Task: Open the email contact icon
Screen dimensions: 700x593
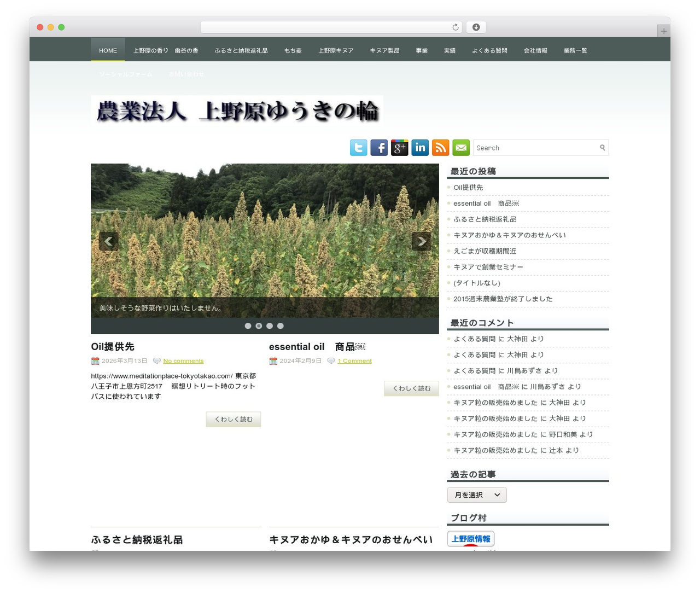Action: (461, 148)
